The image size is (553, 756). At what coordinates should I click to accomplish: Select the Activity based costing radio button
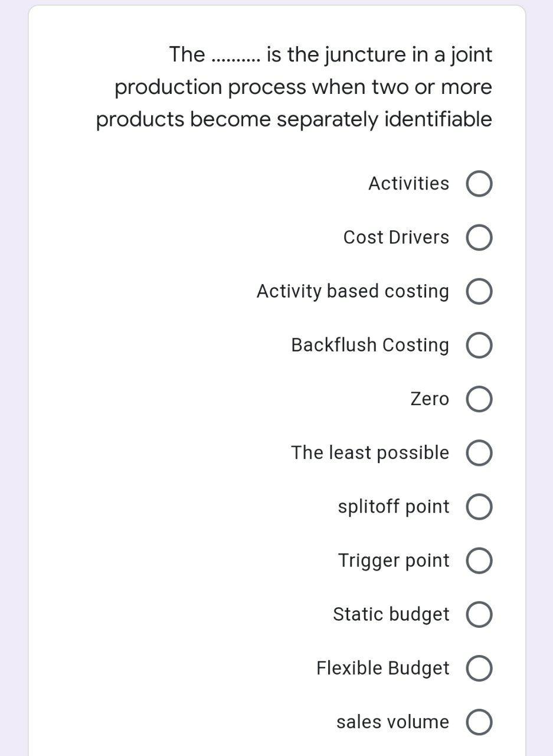point(478,291)
